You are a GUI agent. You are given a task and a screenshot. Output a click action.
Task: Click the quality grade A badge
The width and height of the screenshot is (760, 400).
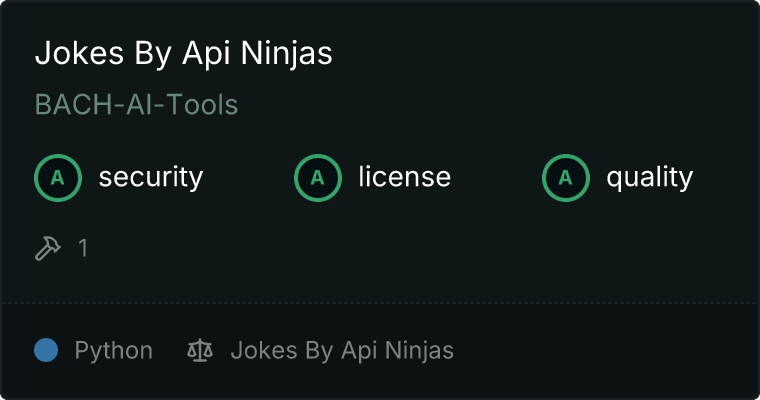coord(566,178)
